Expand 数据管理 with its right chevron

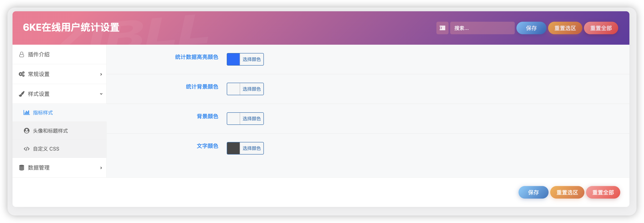(101, 168)
